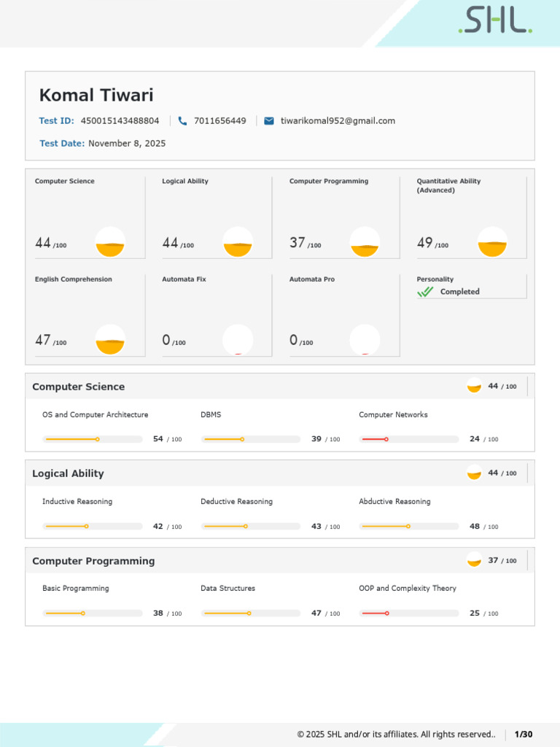Click the envelope icon beside the email

coord(269,121)
